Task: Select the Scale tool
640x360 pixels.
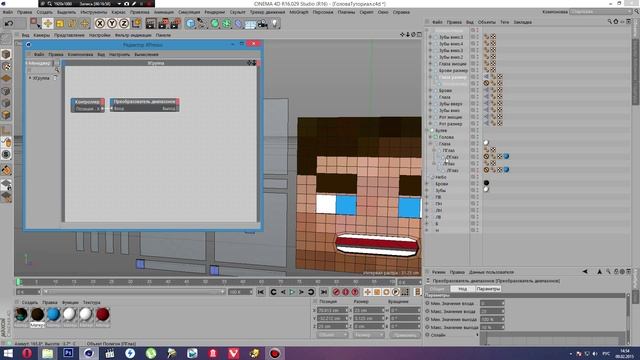Action: (60, 24)
